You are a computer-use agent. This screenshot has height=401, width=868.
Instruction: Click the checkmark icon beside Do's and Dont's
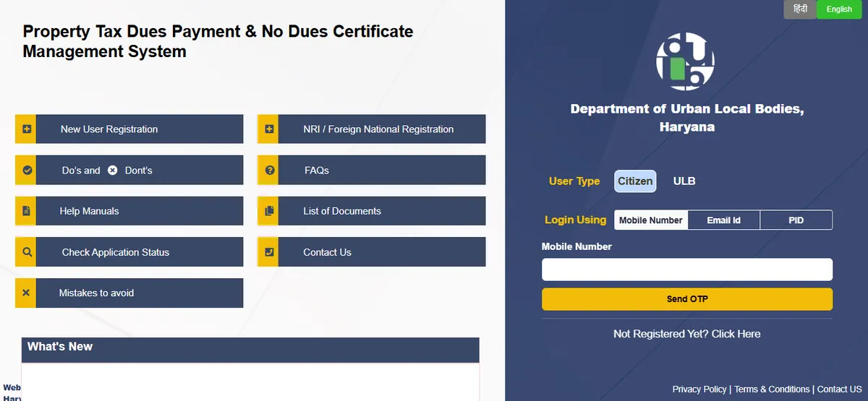coord(26,171)
